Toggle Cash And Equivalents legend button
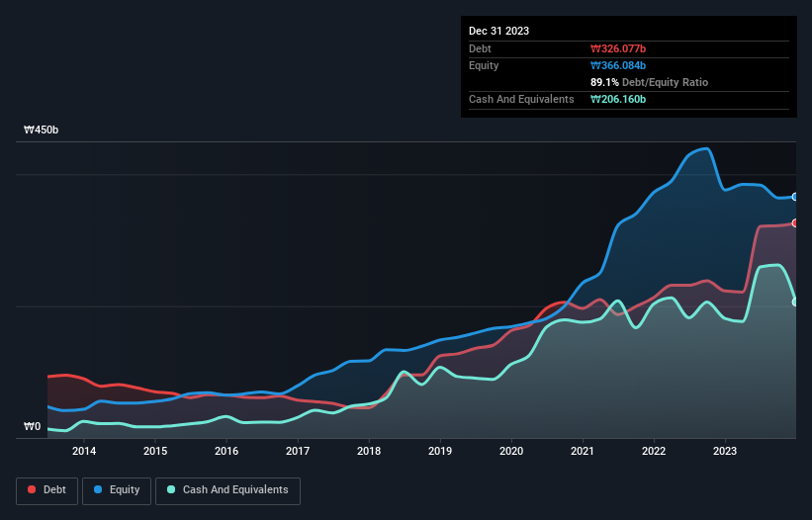 [227, 490]
